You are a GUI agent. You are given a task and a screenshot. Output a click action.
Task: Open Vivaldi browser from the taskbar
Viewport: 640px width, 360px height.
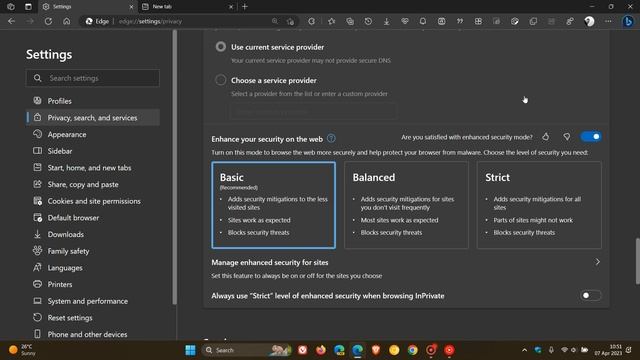[x=302, y=350]
